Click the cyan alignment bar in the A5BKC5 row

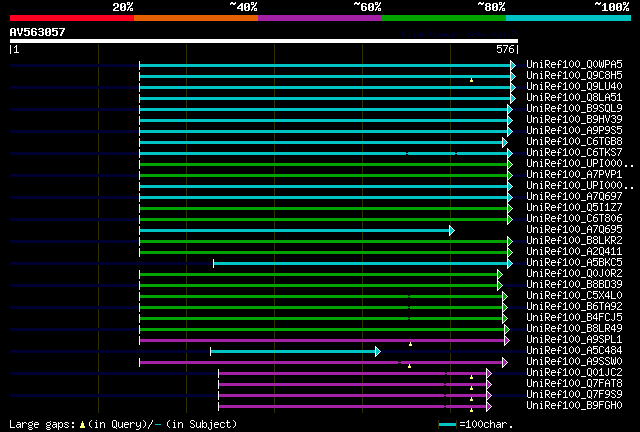[x=361, y=263]
